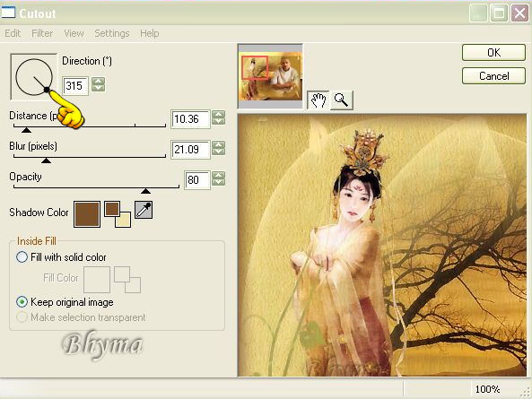
Task: Select Keep original image option
Action: tap(65, 301)
